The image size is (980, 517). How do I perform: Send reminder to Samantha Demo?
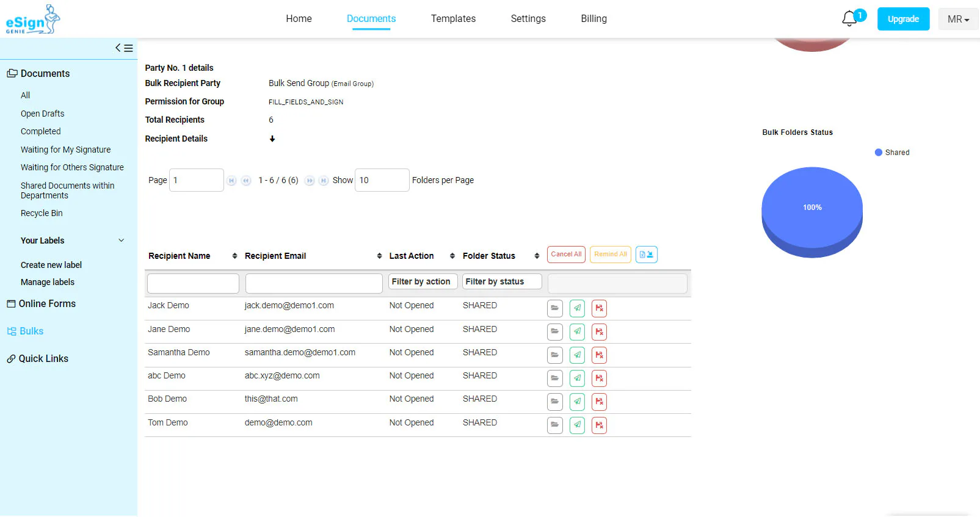[x=577, y=355]
